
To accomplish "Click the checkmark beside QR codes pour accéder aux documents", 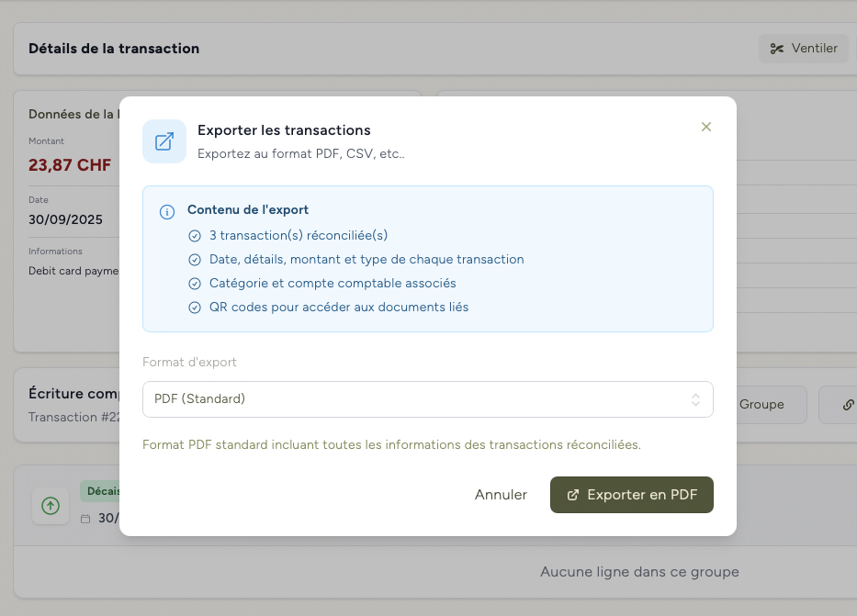I will pyautogui.click(x=195, y=307).
